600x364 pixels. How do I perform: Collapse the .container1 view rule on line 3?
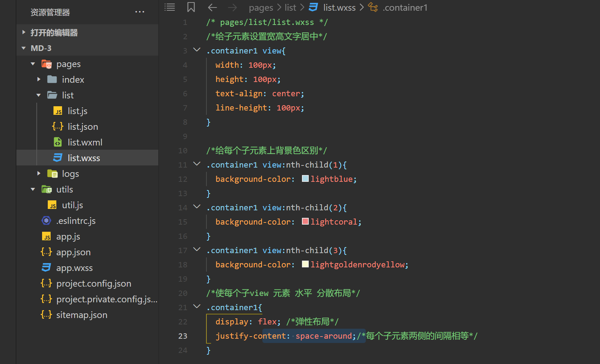196,50
